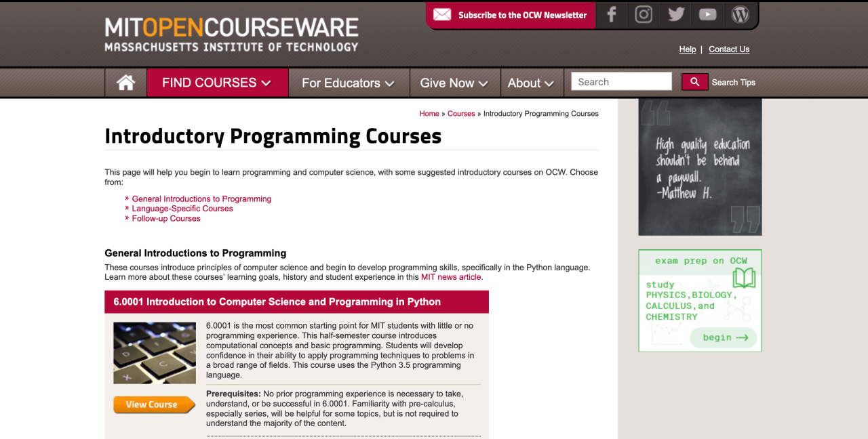Expand the About dropdown

point(531,83)
